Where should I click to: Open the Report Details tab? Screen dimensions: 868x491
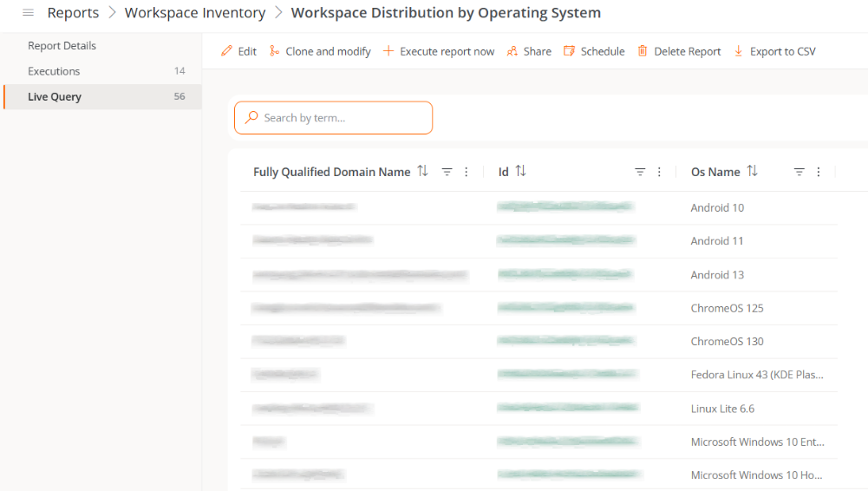[x=62, y=46]
